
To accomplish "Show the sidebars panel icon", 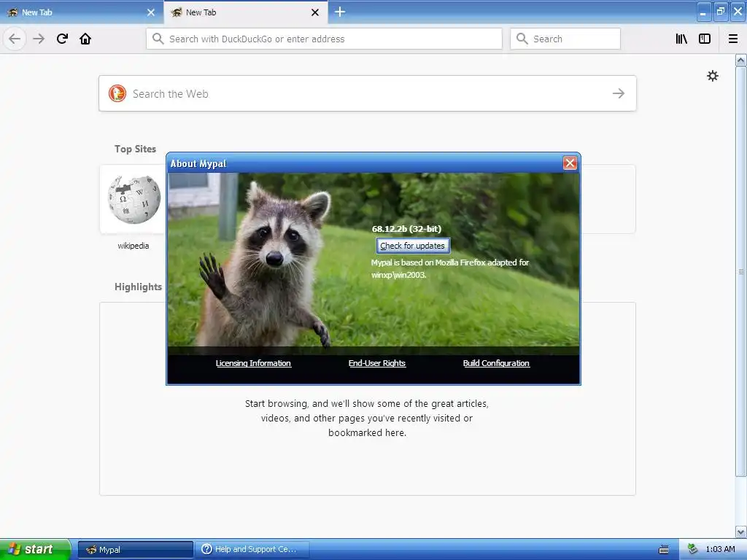I will tap(705, 39).
